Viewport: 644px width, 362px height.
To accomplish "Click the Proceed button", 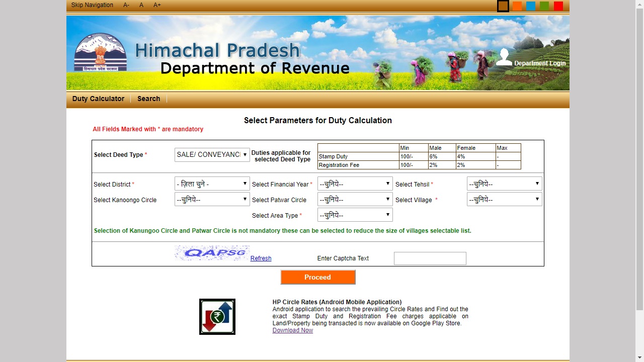I will tap(317, 277).
